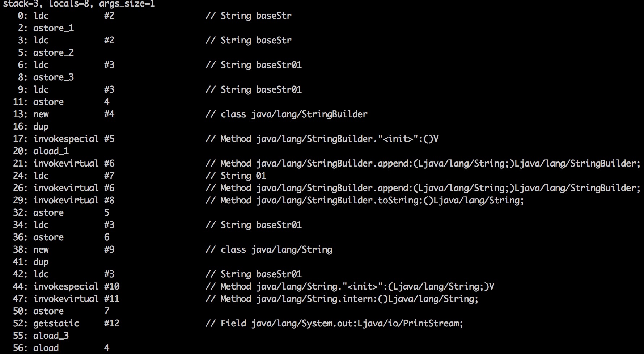
Task: Click the StringBuilder "<init>":()V comment
Action: coord(322,139)
